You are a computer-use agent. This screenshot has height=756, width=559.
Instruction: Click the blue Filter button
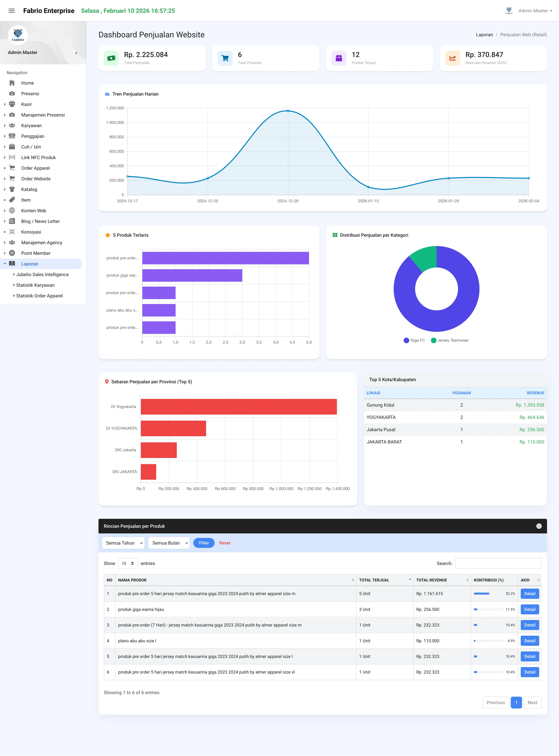(x=204, y=543)
